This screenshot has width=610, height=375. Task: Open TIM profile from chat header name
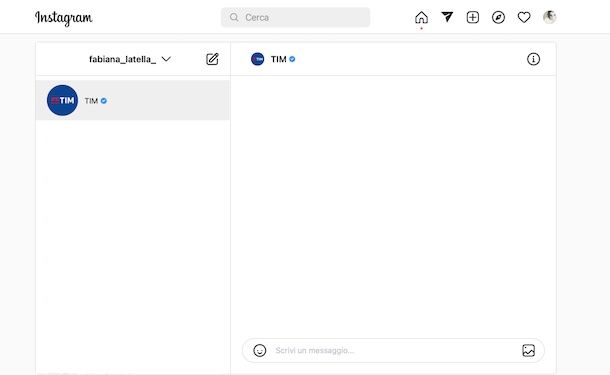279,59
